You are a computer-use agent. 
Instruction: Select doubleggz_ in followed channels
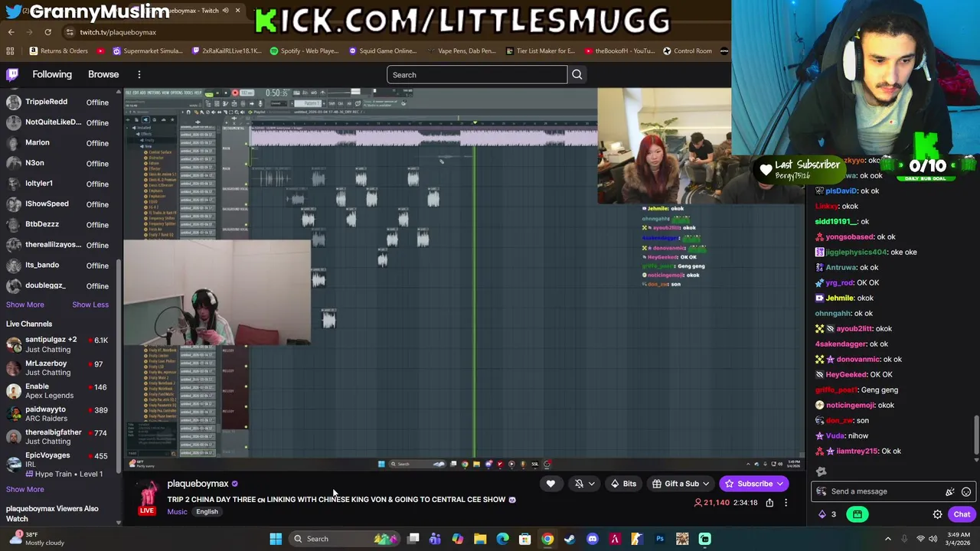[x=57, y=285]
